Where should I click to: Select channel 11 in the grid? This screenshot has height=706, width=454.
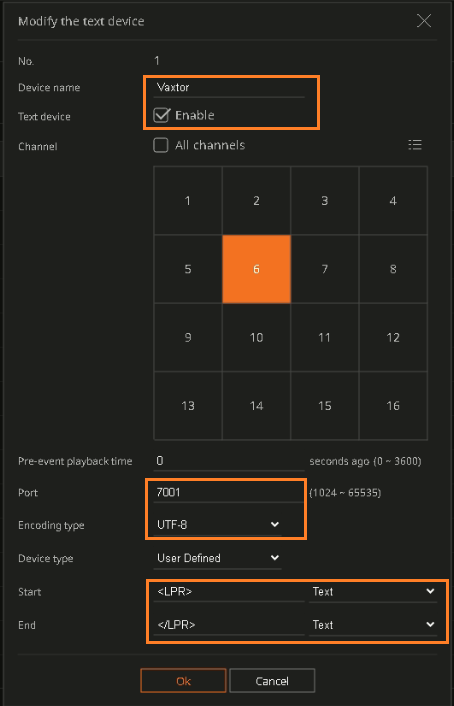coord(325,337)
